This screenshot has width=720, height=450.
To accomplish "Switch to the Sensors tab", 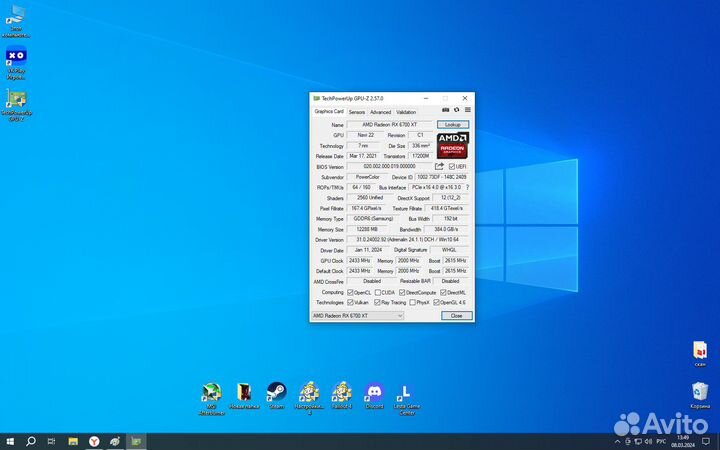I will point(357,112).
